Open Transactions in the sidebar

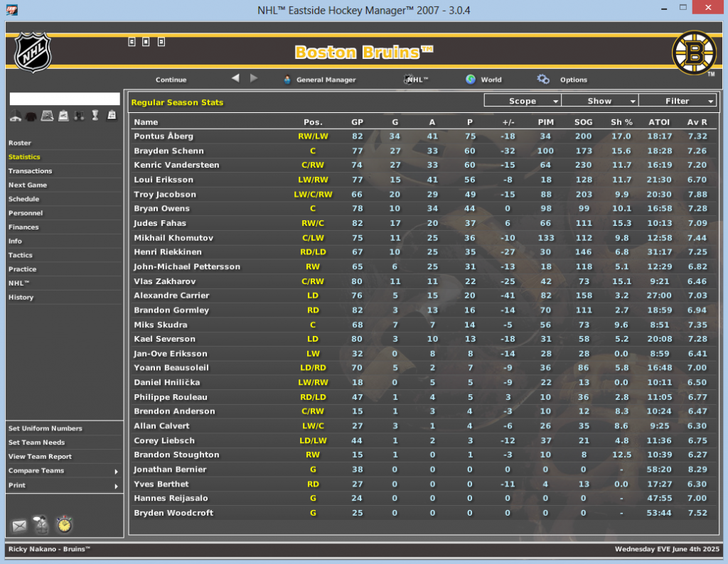tap(30, 170)
